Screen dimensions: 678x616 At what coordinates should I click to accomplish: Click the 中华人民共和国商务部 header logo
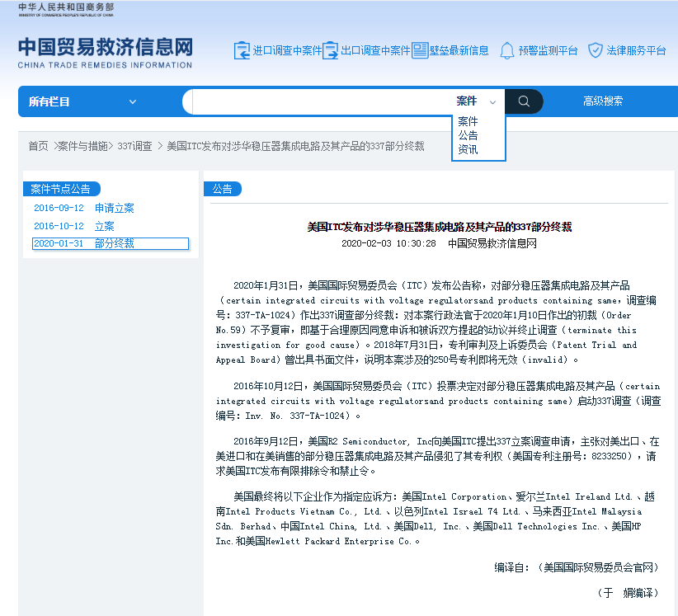click(66, 10)
